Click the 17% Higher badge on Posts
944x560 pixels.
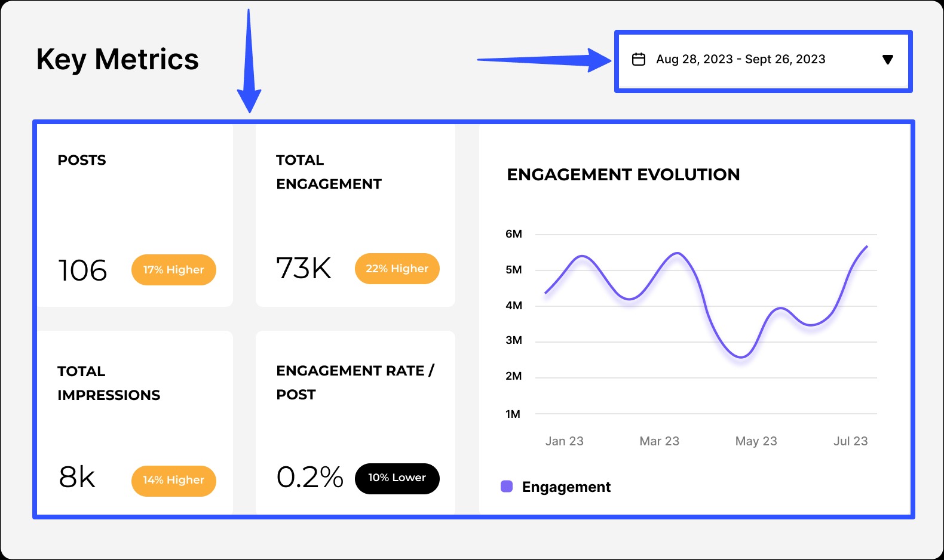pos(173,270)
